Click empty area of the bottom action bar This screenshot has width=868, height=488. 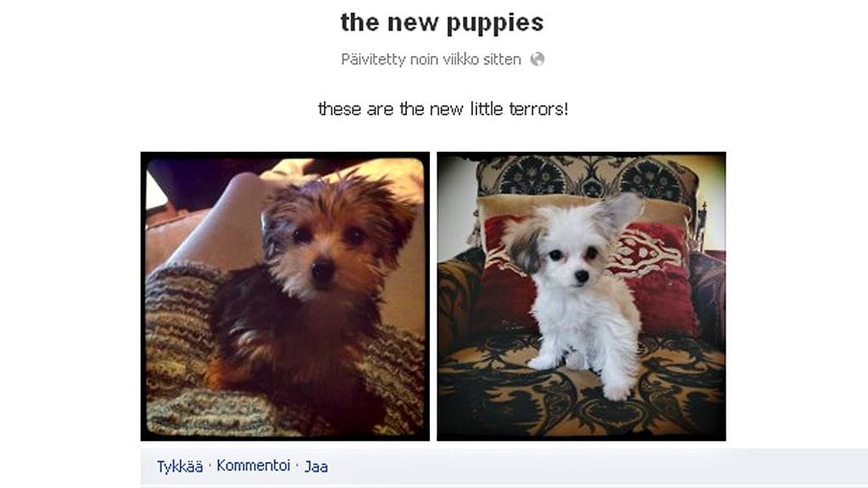(554, 467)
